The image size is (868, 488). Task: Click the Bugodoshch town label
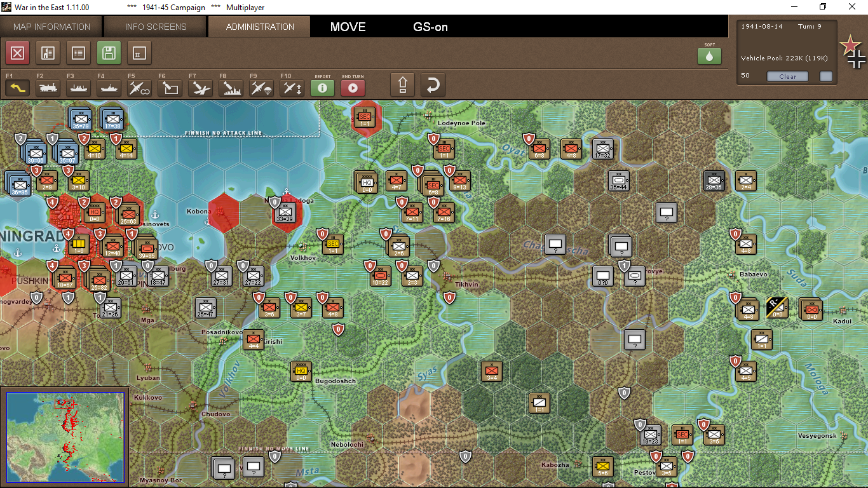(336, 381)
